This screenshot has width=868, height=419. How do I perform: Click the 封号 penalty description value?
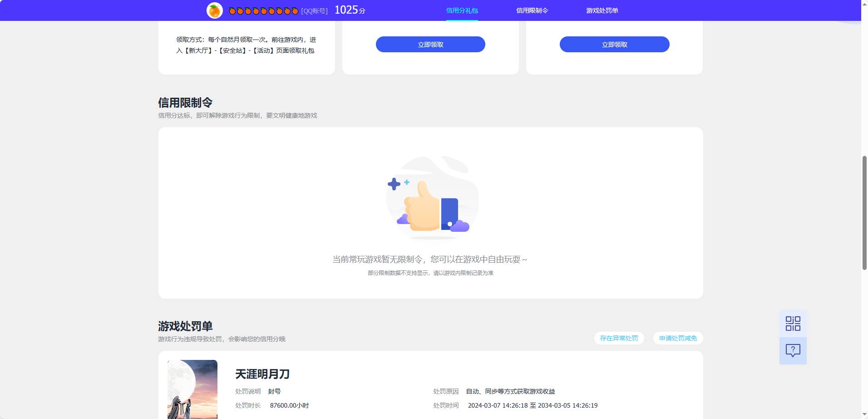pos(274,391)
